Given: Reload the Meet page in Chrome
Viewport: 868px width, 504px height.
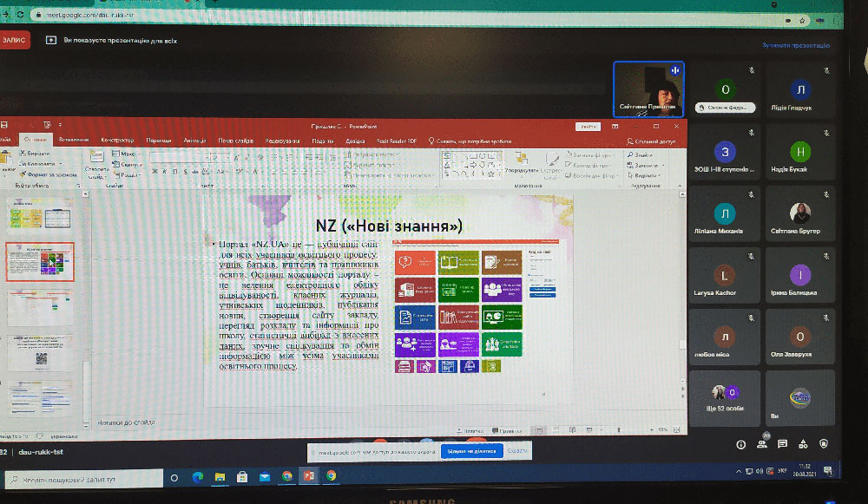Looking at the screenshot, I should (21, 15).
